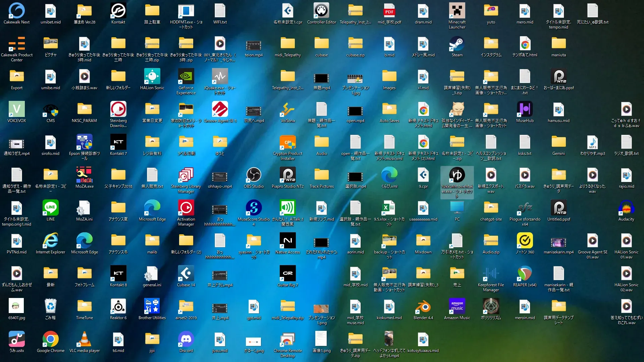Click the VLC media player icon

pyautogui.click(x=84, y=340)
